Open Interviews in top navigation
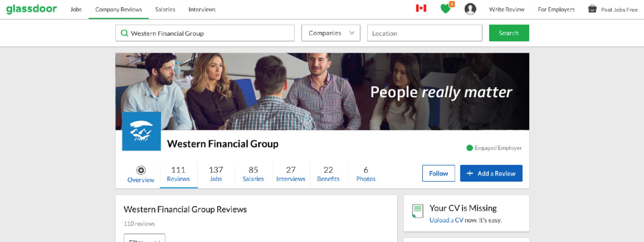Screen dimensions: 644x242 (x=202, y=10)
